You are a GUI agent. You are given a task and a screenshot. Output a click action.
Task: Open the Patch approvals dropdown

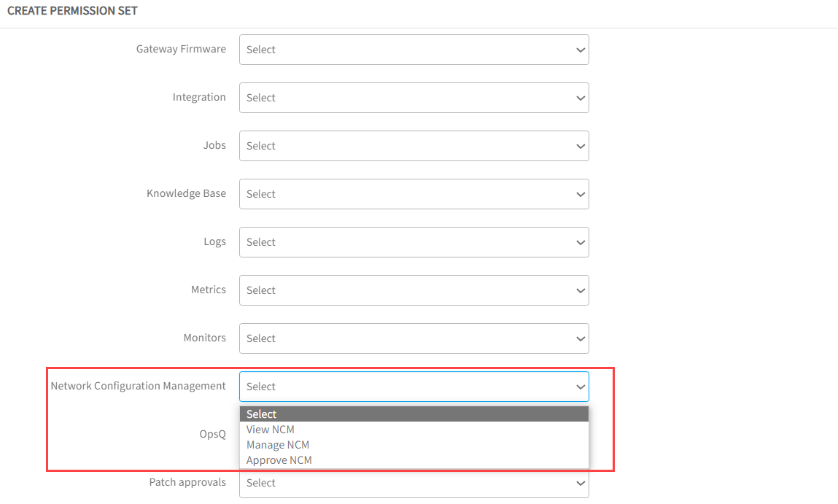pos(414,483)
